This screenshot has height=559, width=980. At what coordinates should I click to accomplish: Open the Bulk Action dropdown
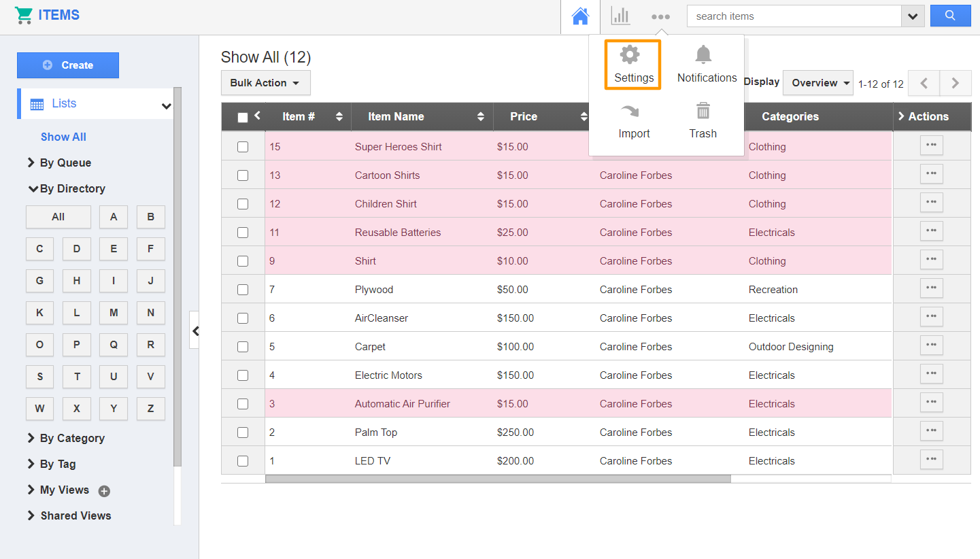(265, 82)
